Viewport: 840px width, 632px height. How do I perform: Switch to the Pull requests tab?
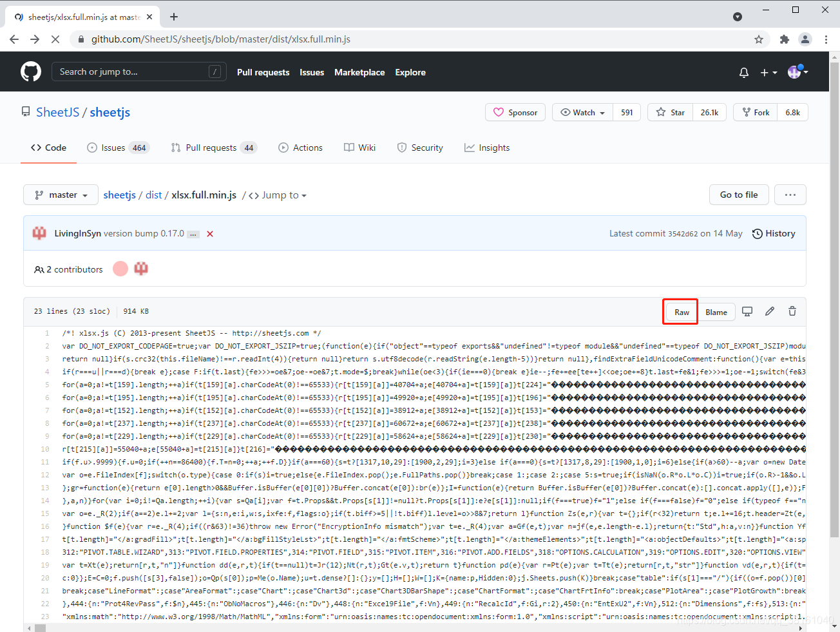(x=214, y=148)
